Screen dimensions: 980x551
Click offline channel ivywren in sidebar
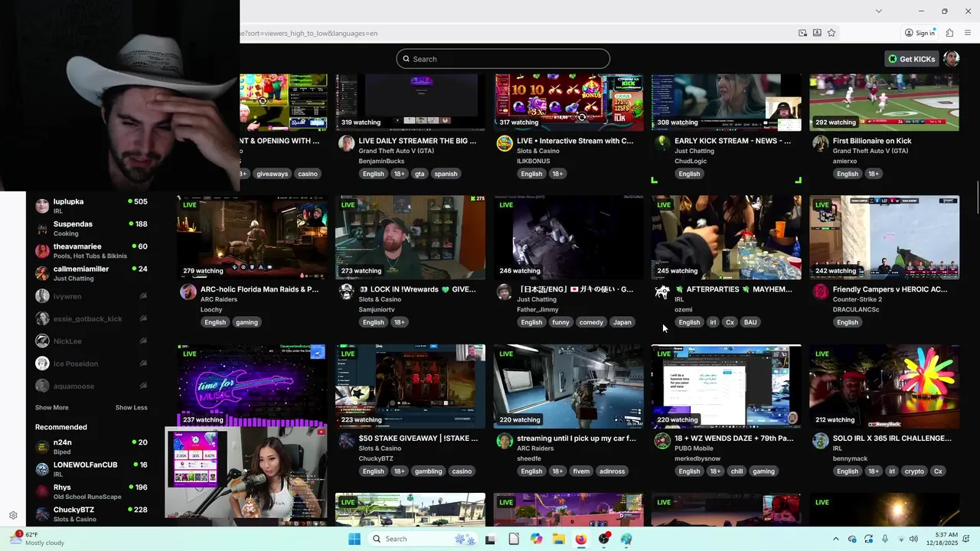(92, 296)
